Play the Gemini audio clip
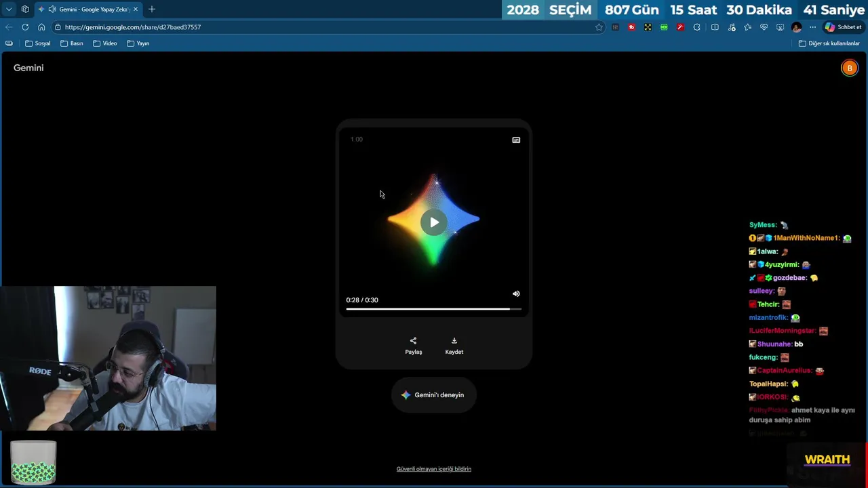 tap(434, 222)
